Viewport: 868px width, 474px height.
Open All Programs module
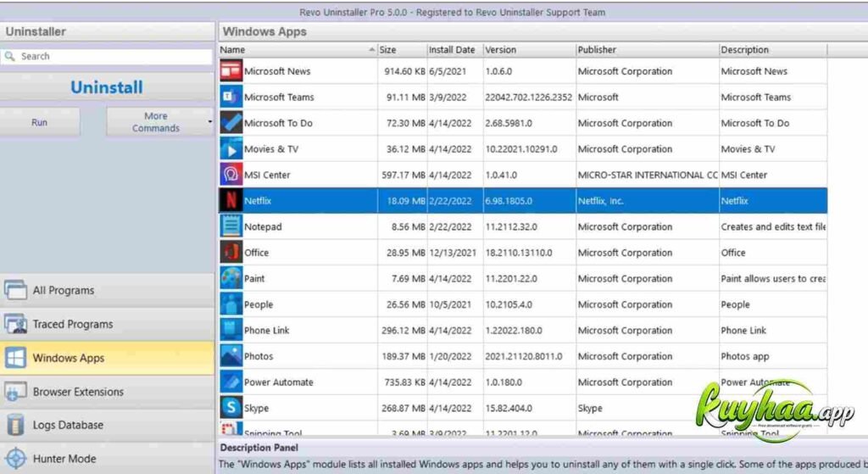[x=107, y=290]
